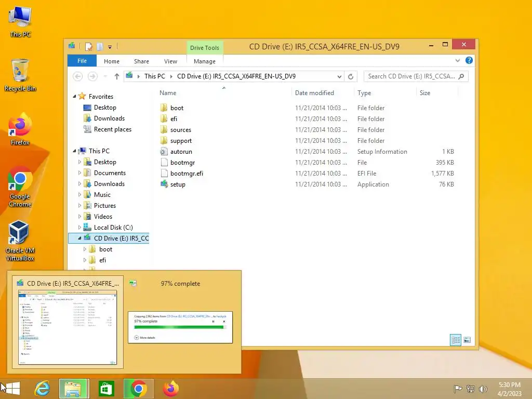The height and width of the screenshot is (399, 532).
Task: Open the File ribbon tab
Action: pos(82,61)
